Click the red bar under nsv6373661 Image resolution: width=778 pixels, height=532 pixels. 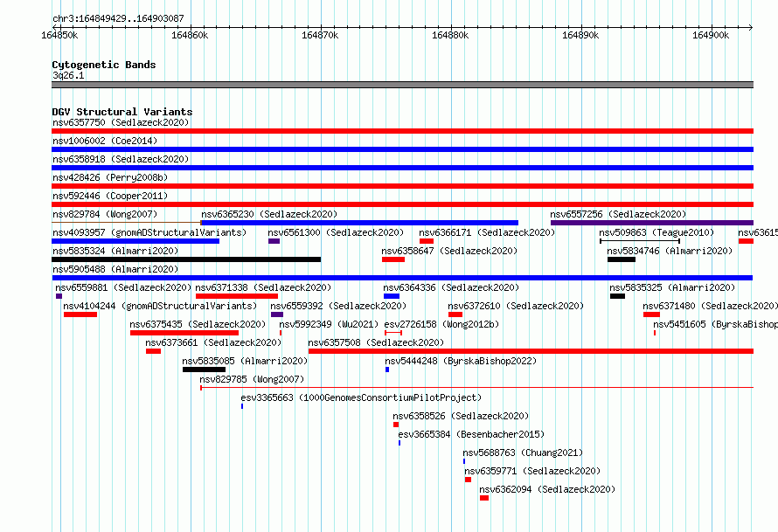[153, 351]
